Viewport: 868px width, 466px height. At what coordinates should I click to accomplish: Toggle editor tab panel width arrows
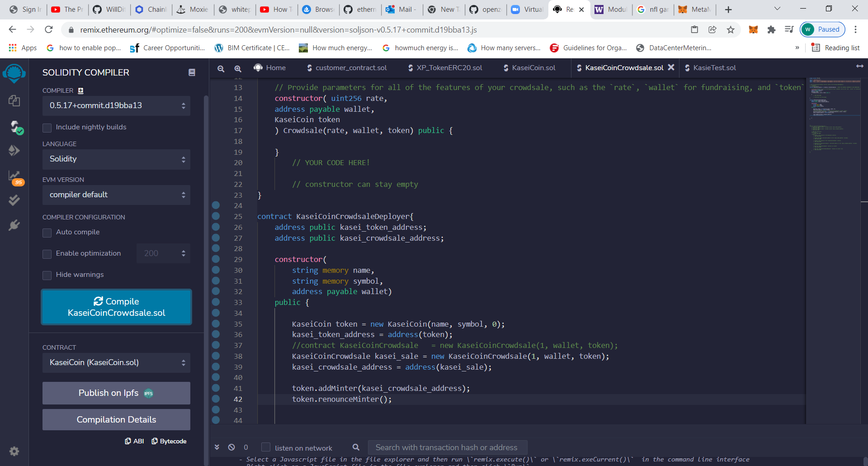click(860, 67)
